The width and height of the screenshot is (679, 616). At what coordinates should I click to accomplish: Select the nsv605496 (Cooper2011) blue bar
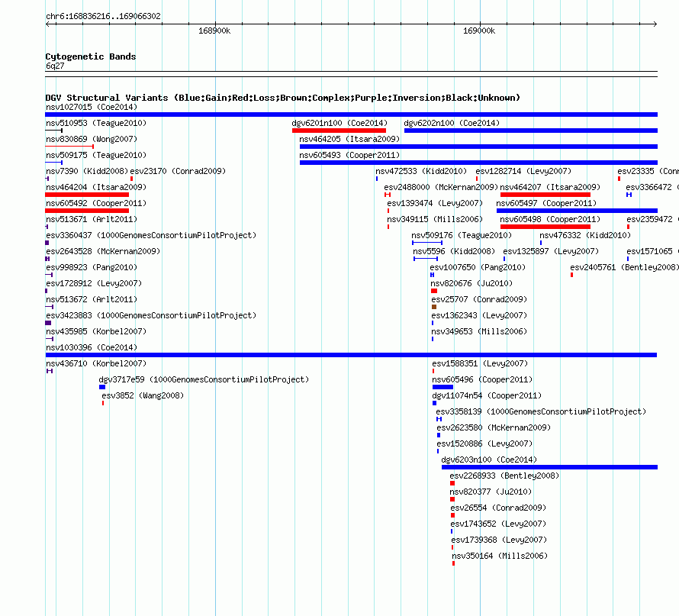tap(443, 387)
